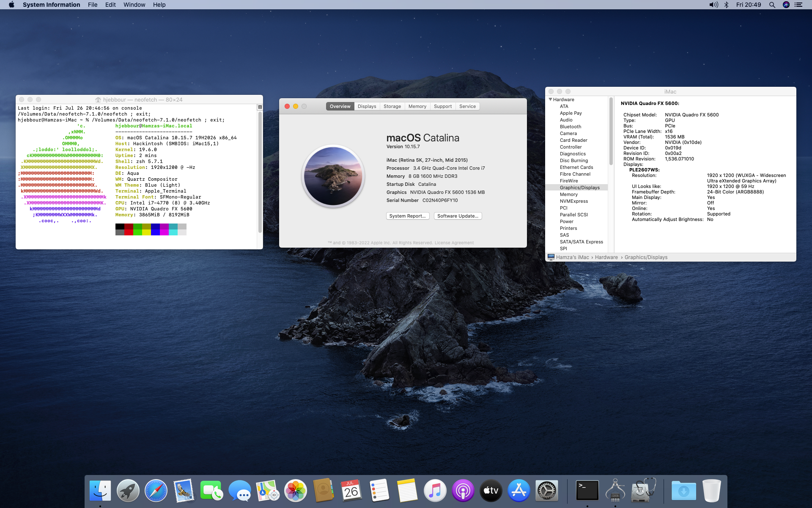Click Bluetooth status icon in menu bar
The width and height of the screenshot is (812, 508).
coord(726,5)
